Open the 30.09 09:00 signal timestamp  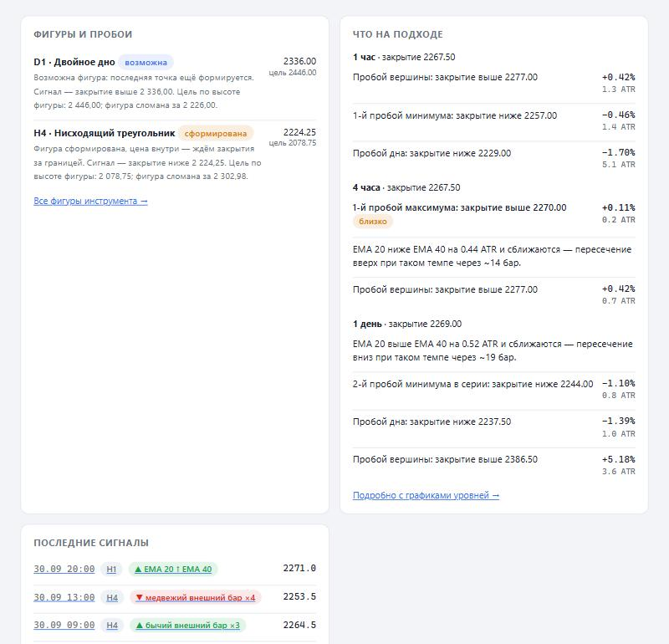pos(64,626)
